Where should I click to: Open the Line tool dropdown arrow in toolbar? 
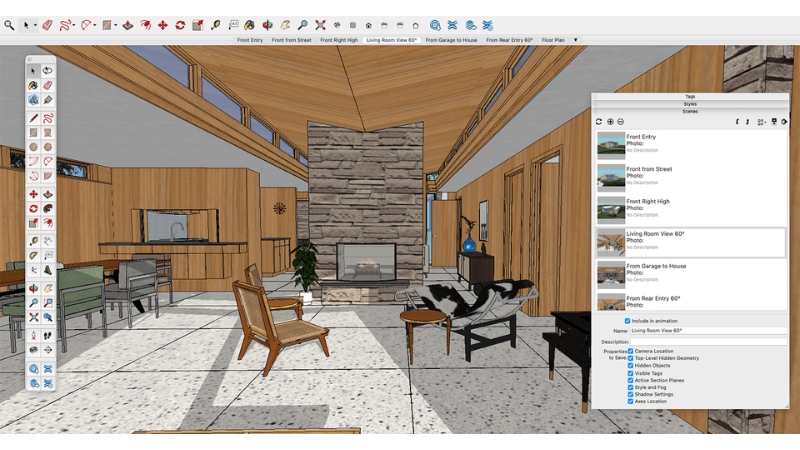(74, 25)
